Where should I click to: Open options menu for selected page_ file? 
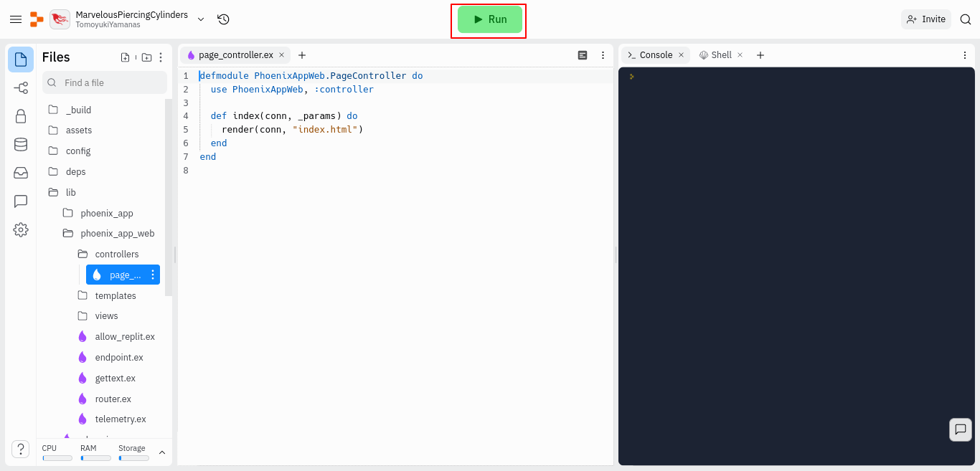point(153,275)
